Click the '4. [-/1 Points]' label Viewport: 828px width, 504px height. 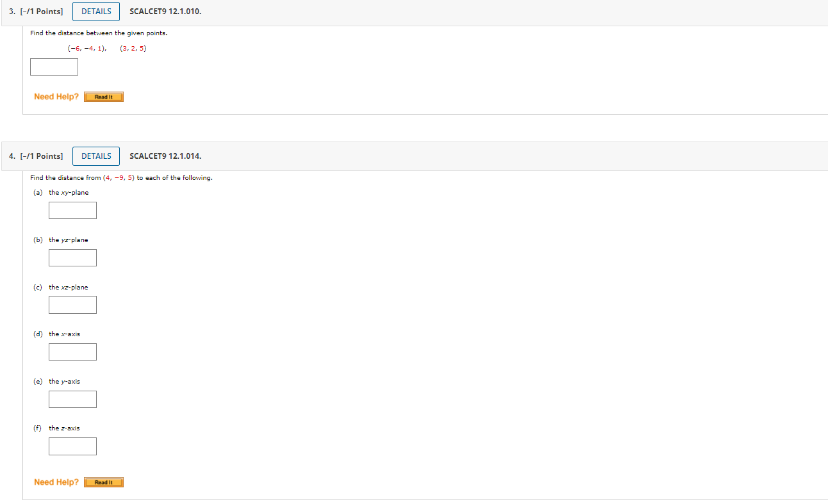coord(36,156)
